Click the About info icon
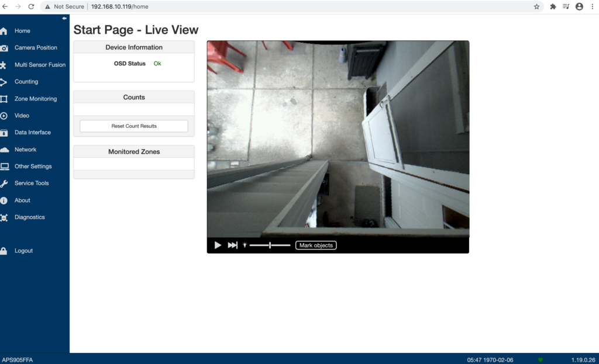This screenshot has height=364, width=599. coord(4,200)
